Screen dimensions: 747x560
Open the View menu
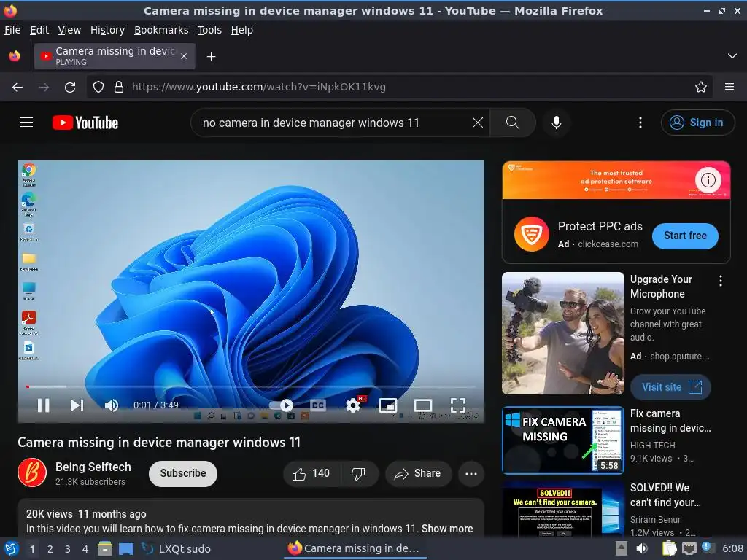69,30
